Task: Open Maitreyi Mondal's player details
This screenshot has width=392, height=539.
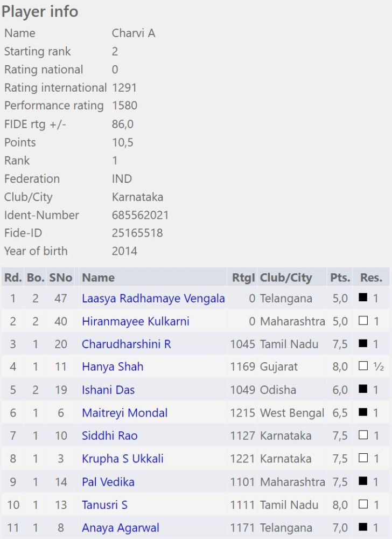Action: pyautogui.click(x=124, y=413)
